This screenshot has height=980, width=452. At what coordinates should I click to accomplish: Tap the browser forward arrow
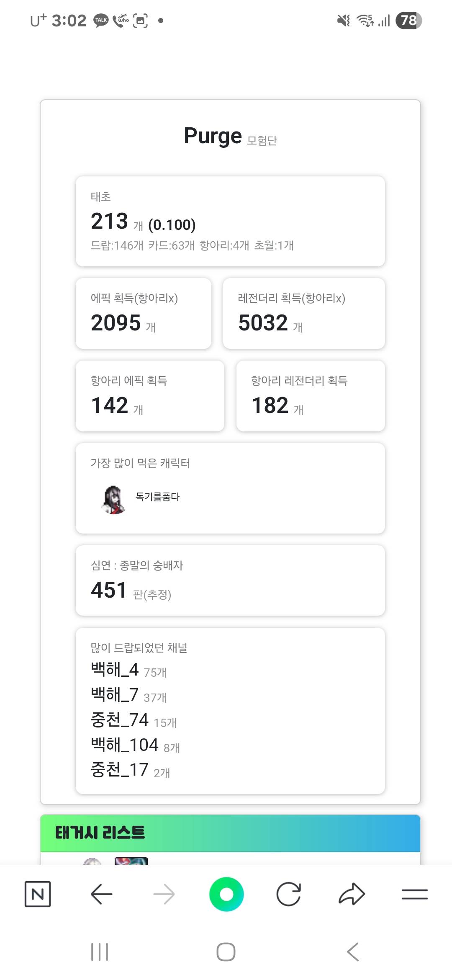[164, 894]
